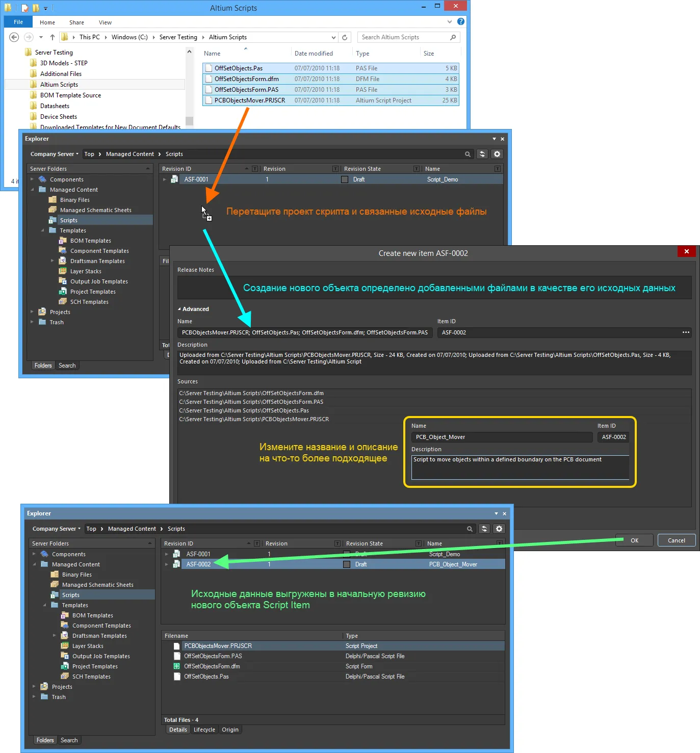The image size is (700, 753).
Task: Switch to Search tab in top Explorer
Action: pos(67,366)
